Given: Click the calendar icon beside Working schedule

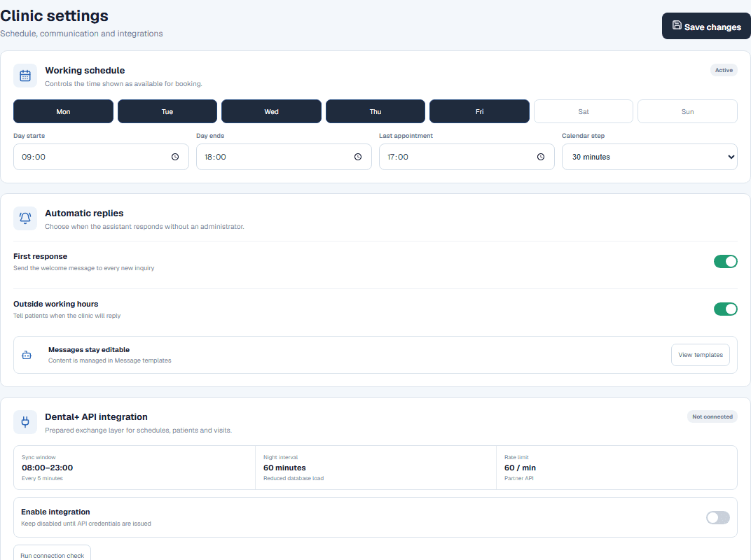Looking at the screenshot, I should tap(25, 76).
